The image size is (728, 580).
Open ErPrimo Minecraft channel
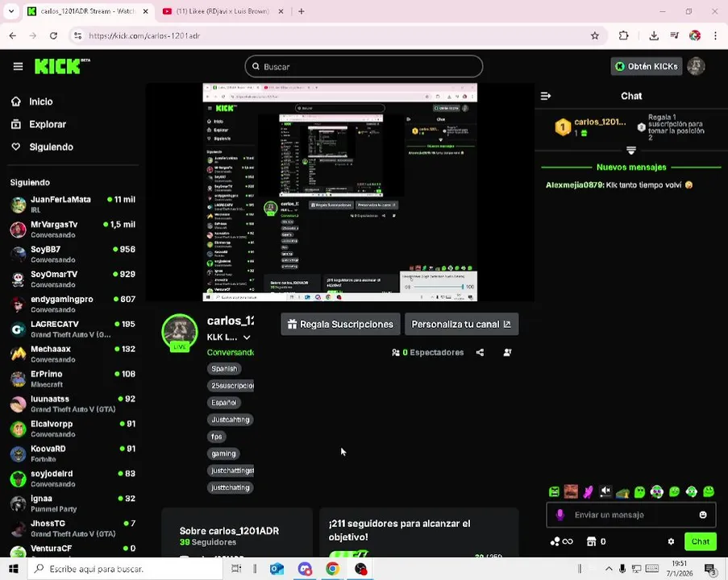73,379
